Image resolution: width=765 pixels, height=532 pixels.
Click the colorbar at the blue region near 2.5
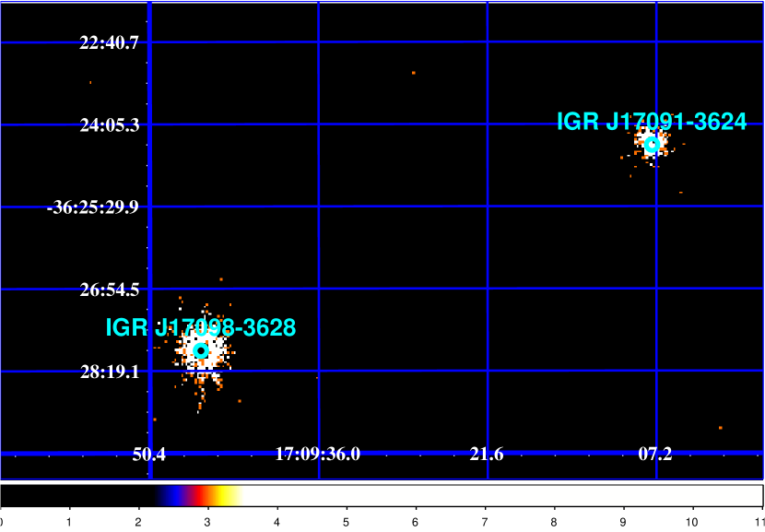[173, 495]
